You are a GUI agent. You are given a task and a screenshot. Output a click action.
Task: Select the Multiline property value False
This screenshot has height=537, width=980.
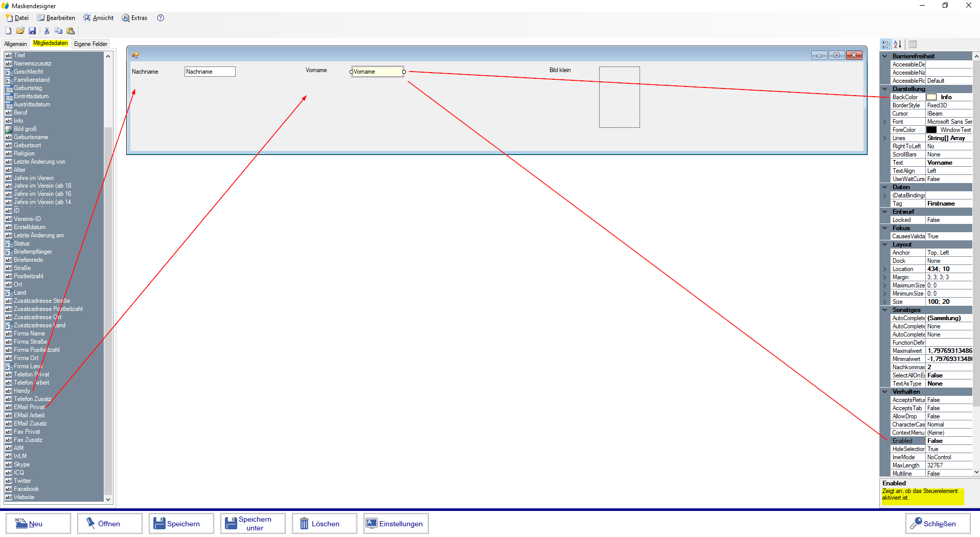[x=949, y=474]
